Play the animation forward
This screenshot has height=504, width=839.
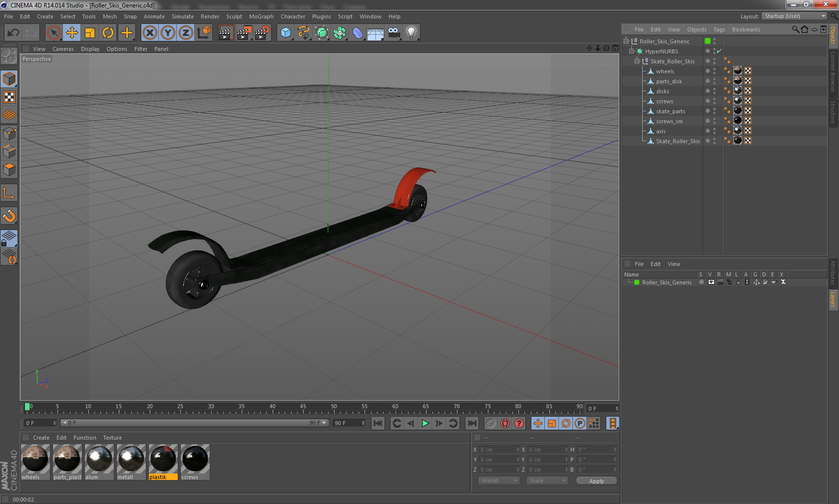425,423
